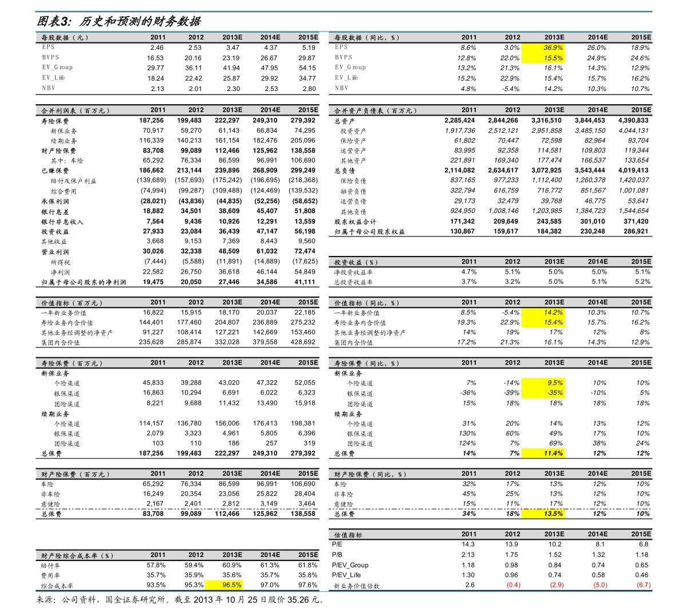Click the 归属于母公司股东的净利润 row label
The image size is (682, 616).
pyautogui.click(x=84, y=282)
